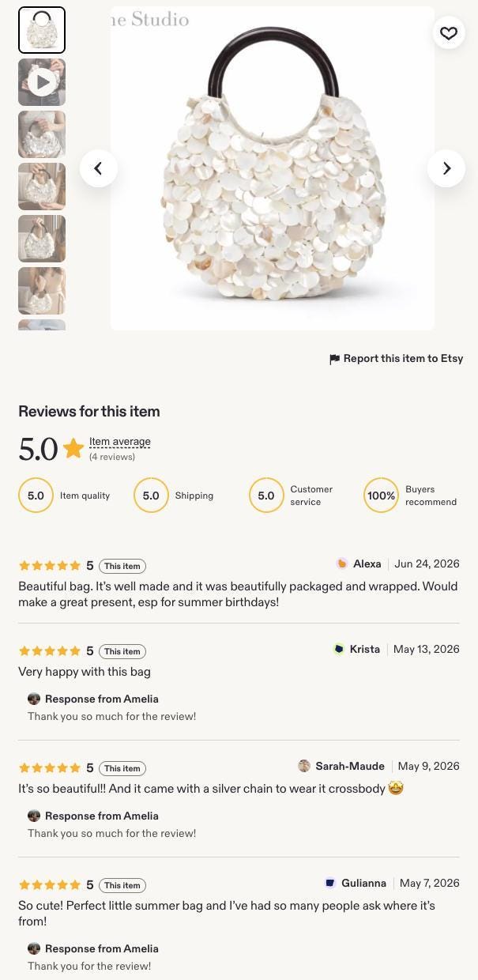478x980 pixels.
Task: Select the first bag thumbnail
Action: point(42,30)
